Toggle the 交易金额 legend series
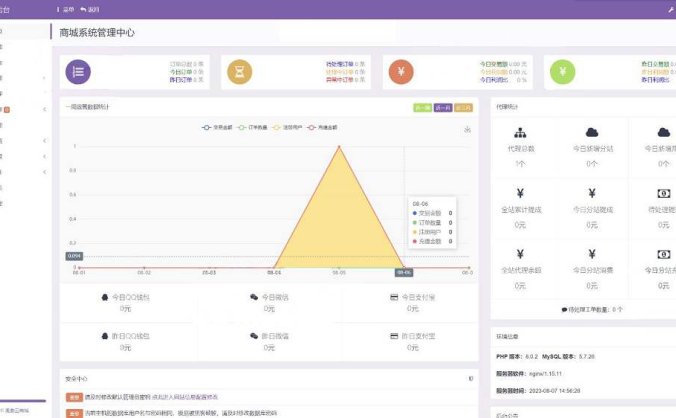The width and height of the screenshot is (676, 418). (x=217, y=128)
